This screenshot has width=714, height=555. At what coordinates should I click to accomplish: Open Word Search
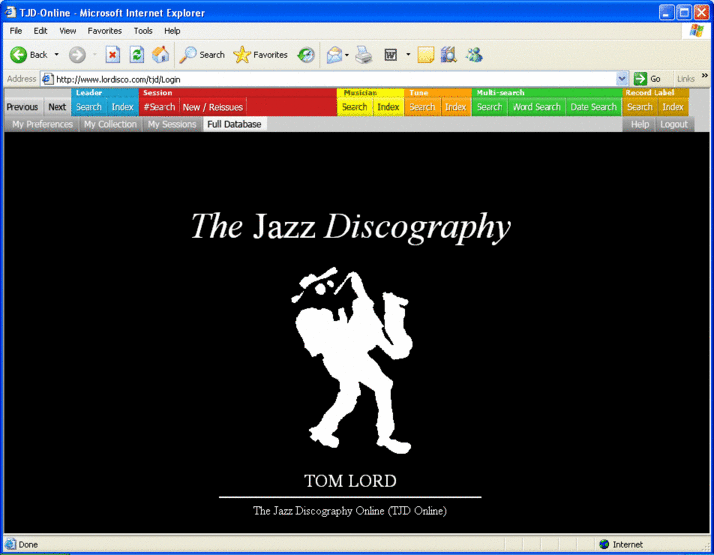pyautogui.click(x=536, y=107)
